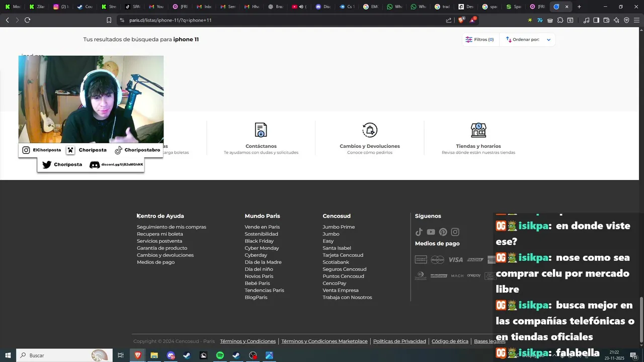Open the browser hamburger menu
644x362 pixels.
click(636, 20)
